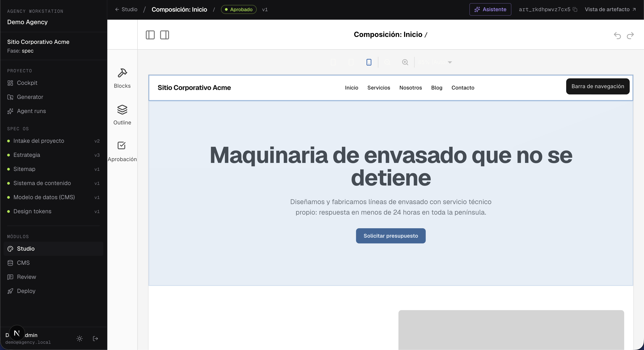Zoom out of the canvas
Screen dimensions: 644x350
387,62
